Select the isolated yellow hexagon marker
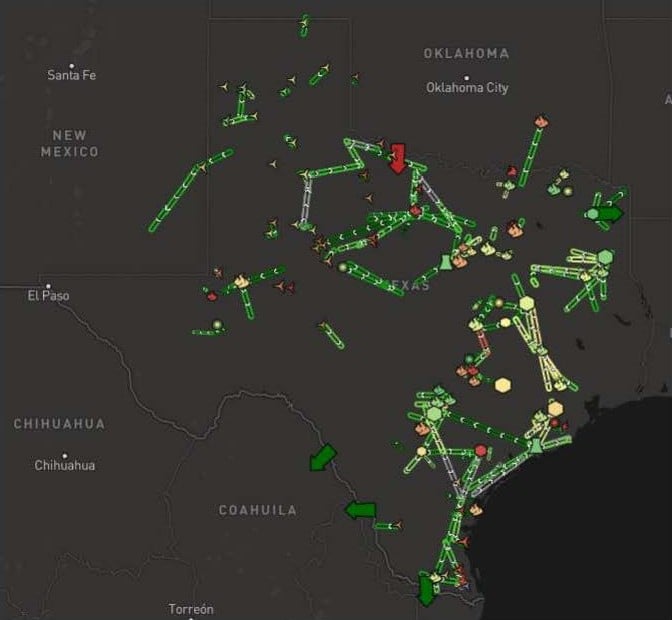672x620 pixels. coord(503,384)
